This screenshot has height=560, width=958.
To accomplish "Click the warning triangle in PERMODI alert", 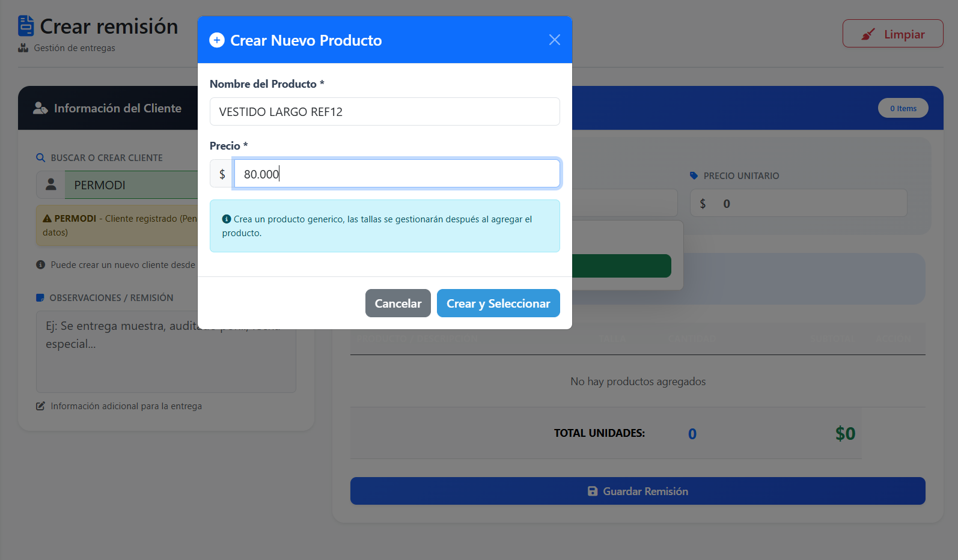I will click(x=47, y=219).
